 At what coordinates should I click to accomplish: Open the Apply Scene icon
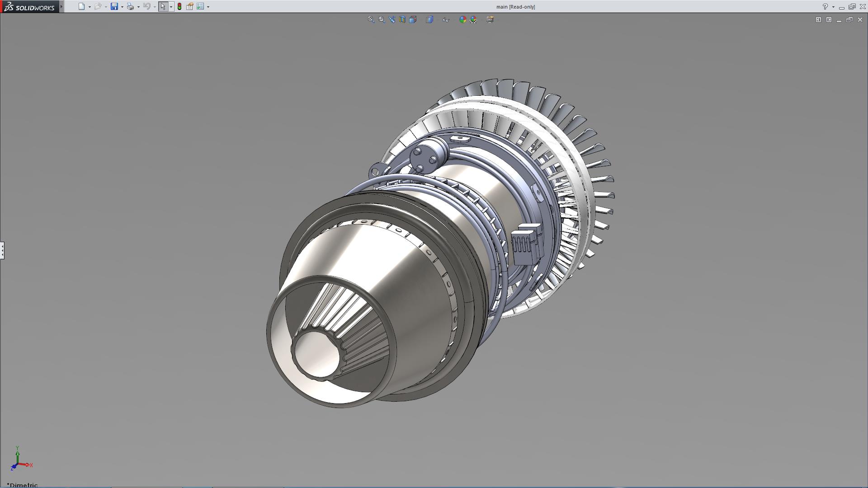point(473,19)
